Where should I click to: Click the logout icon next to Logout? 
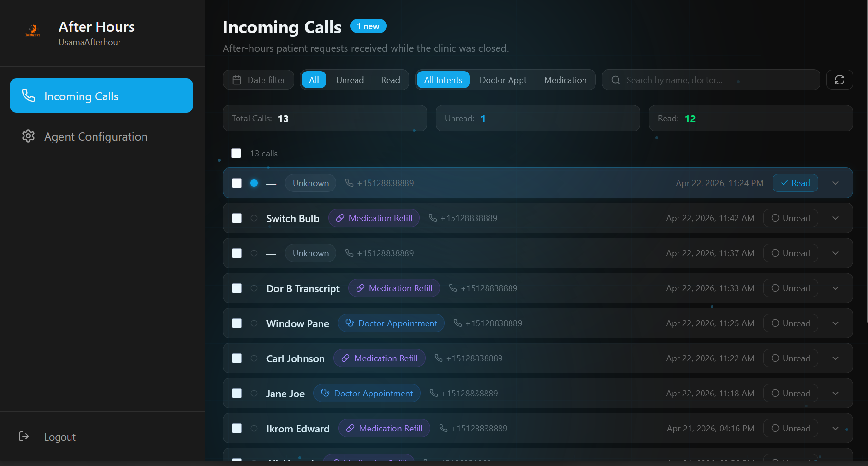pos(24,436)
